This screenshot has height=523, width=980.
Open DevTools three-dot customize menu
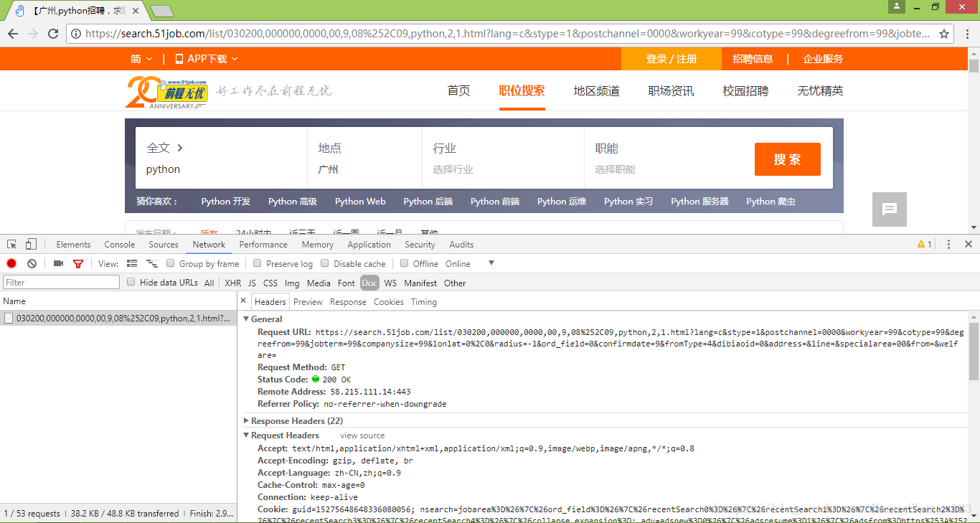click(948, 245)
